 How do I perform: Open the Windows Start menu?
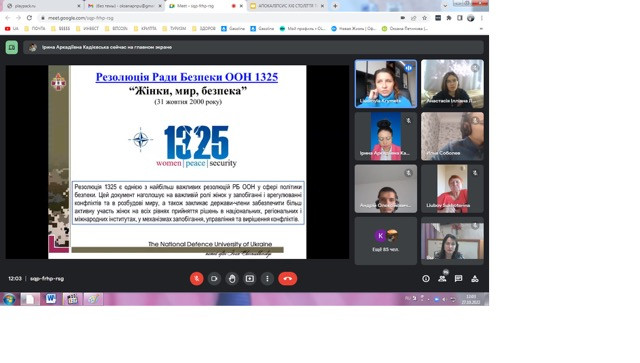click(9, 299)
